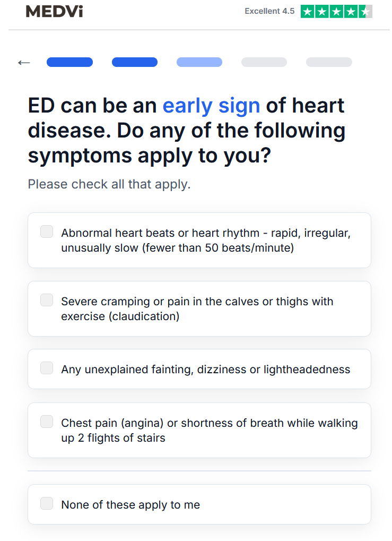
Task: Check the claudication cramping checkbox
Action: coord(47,300)
